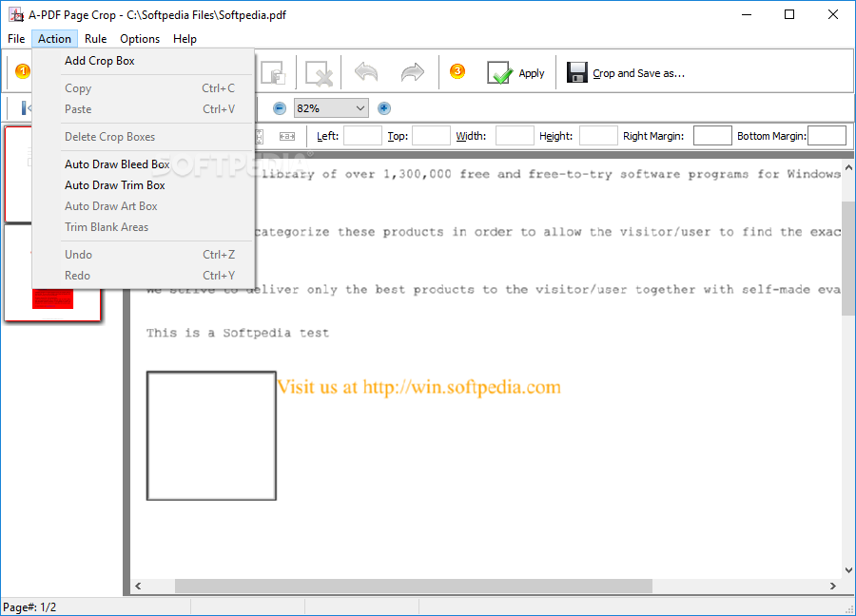The image size is (856, 616).
Task: Click the horizontal scrollbar thumb
Action: point(414,586)
